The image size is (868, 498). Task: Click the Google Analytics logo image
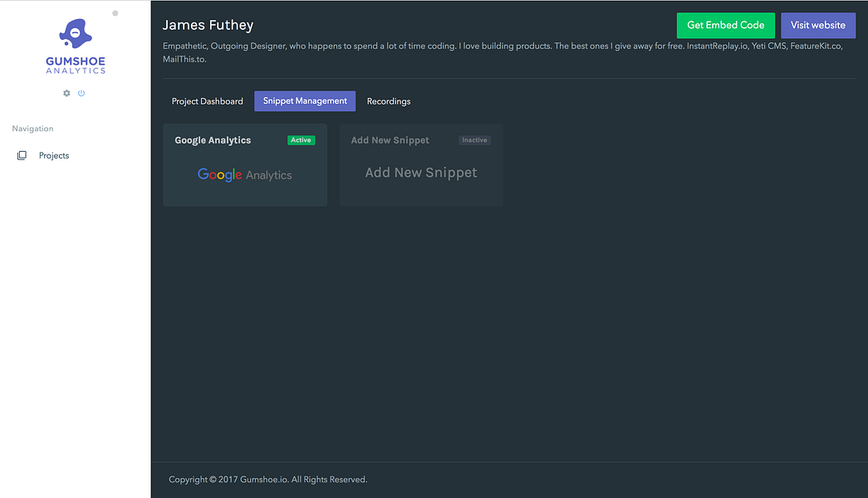pos(245,175)
